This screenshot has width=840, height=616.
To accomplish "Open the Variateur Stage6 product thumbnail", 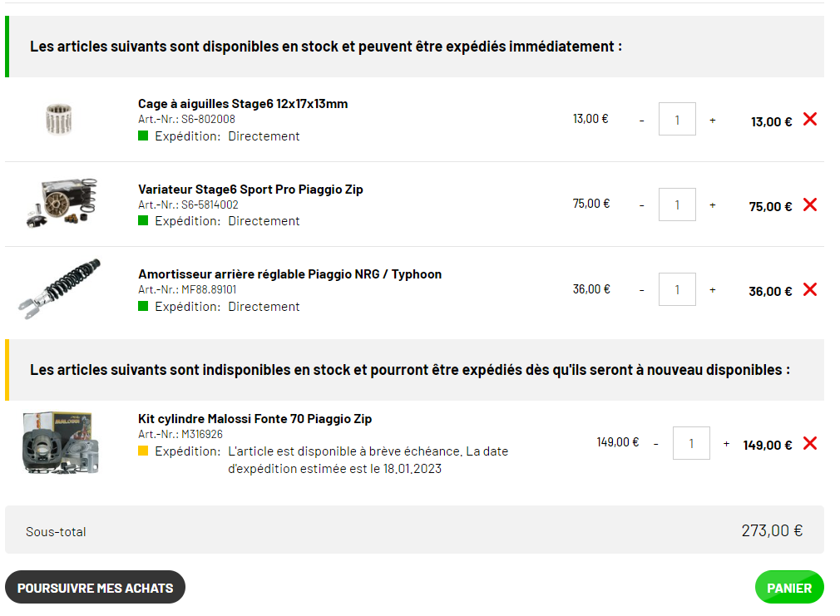I will coord(62,203).
